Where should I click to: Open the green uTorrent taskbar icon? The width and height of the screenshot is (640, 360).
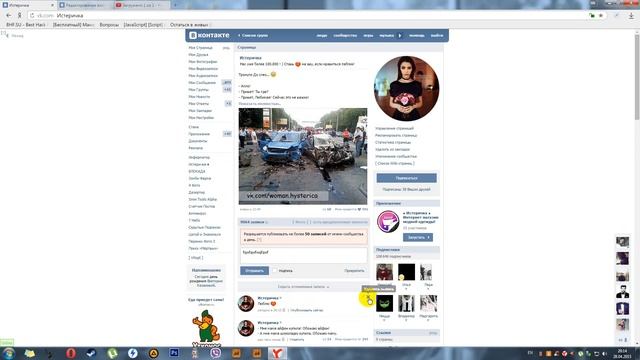point(112,353)
